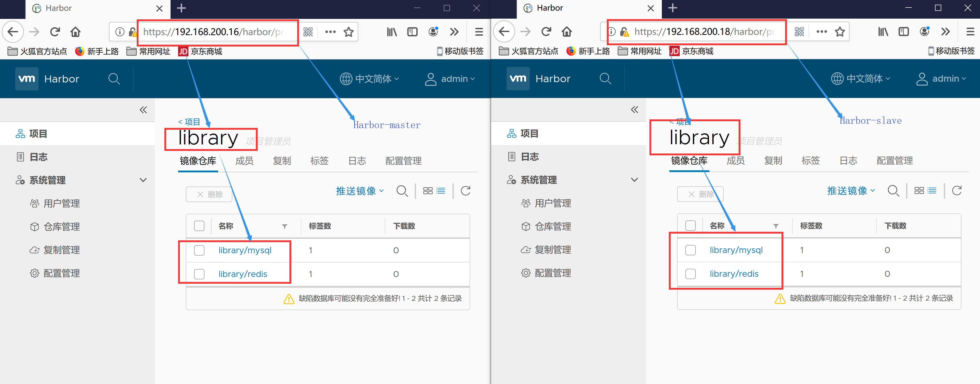Viewport: 980px width, 384px height.
Task: Click Harbor search icon in left window
Action: pos(114,79)
